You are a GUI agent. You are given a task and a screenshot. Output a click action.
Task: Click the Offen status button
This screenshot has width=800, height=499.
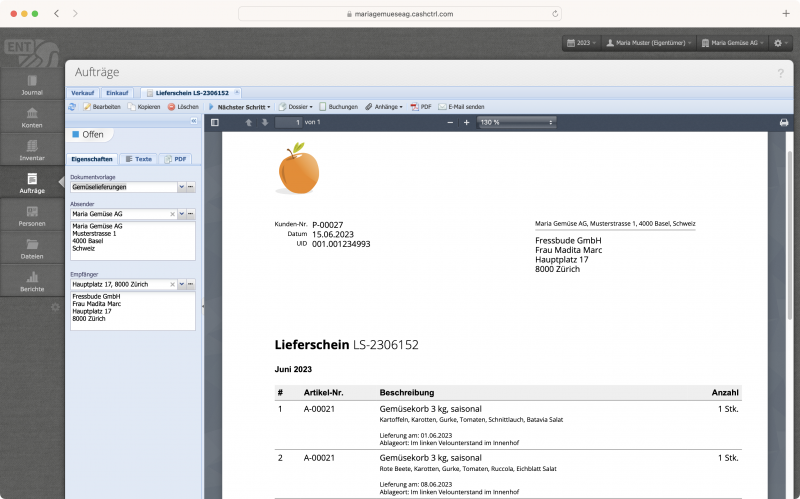88,135
